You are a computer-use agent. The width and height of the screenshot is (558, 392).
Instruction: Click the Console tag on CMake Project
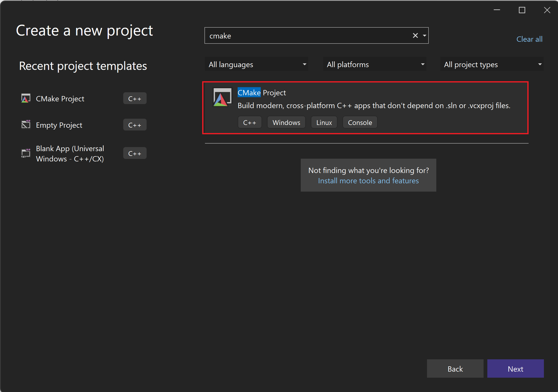[x=359, y=123]
